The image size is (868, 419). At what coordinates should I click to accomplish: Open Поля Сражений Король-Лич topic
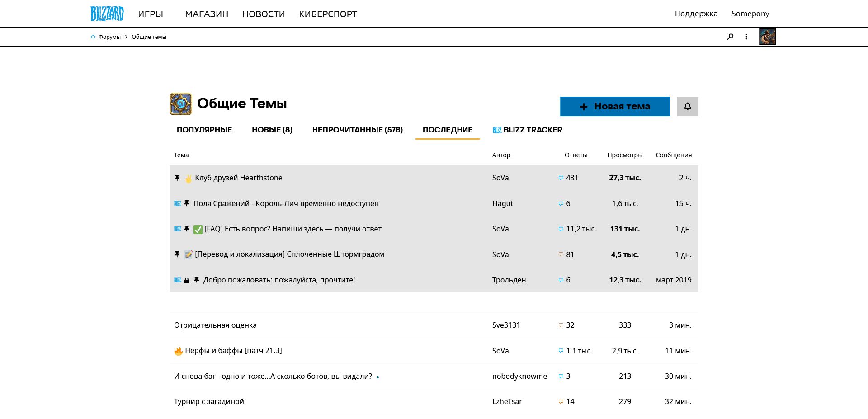pos(286,203)
